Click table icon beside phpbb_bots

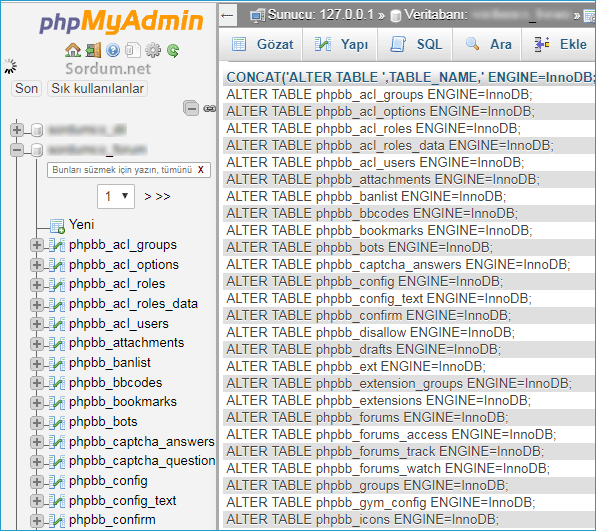(57, 422)
